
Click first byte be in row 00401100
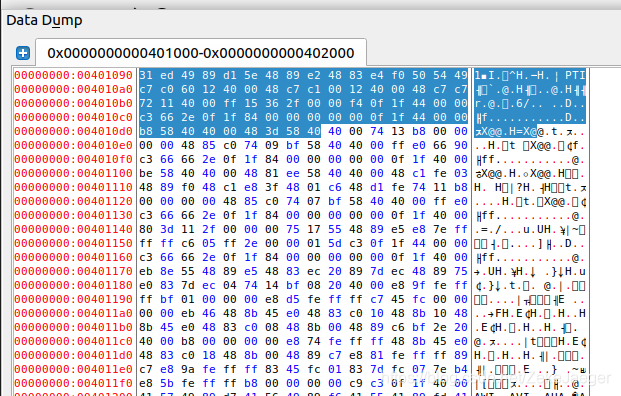(146, 173)
